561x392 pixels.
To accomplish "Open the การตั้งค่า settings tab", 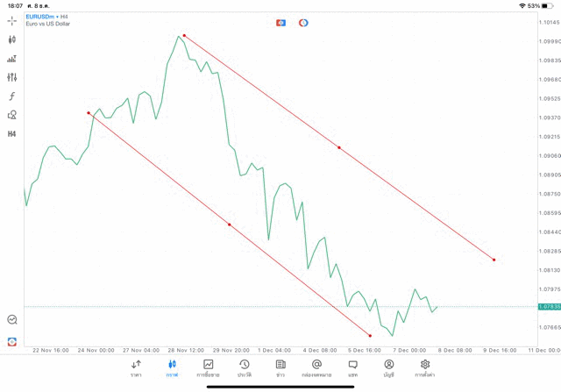I will tap(425, 367).
